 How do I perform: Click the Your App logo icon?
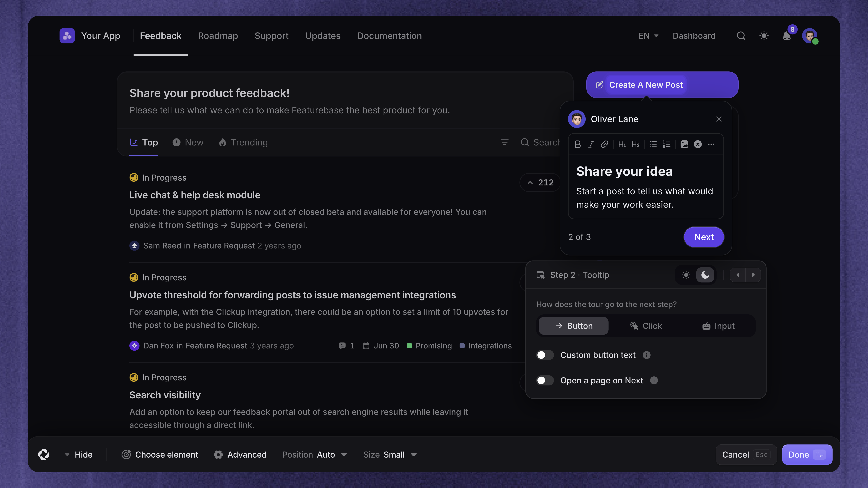point(67,36)
